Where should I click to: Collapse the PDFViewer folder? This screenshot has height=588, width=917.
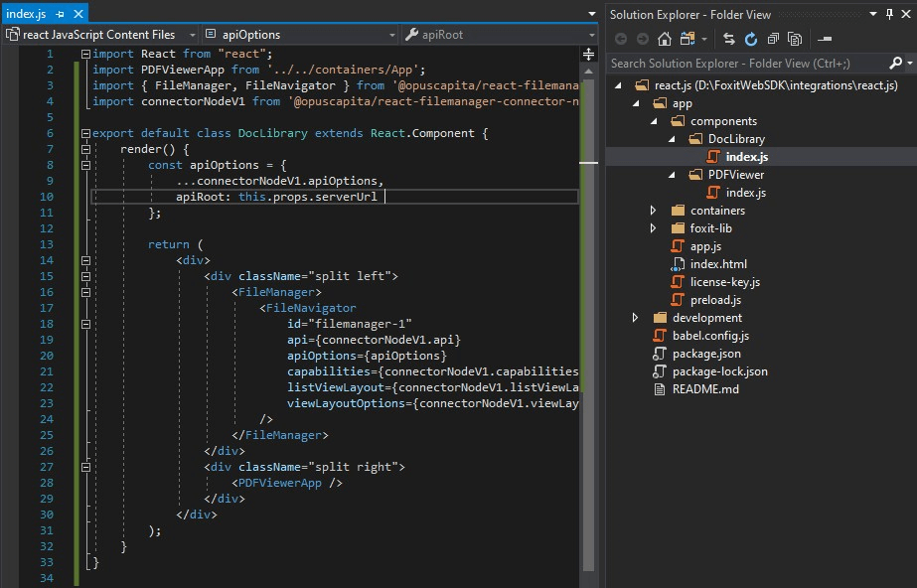pyautogui.click(x=672, y=175)
